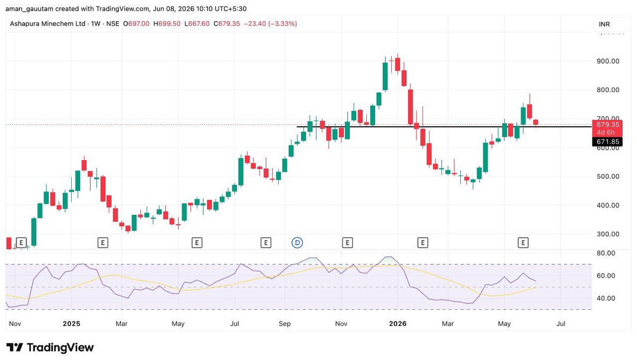Viewport: 637px width, 364px height.
Task: Click the aman_gauutam created with TradingView.com caption
Action: click(125, 8)
